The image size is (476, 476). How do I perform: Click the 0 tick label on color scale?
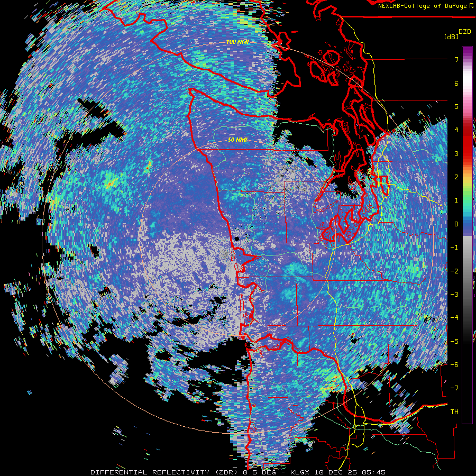(x=456, y=224)
